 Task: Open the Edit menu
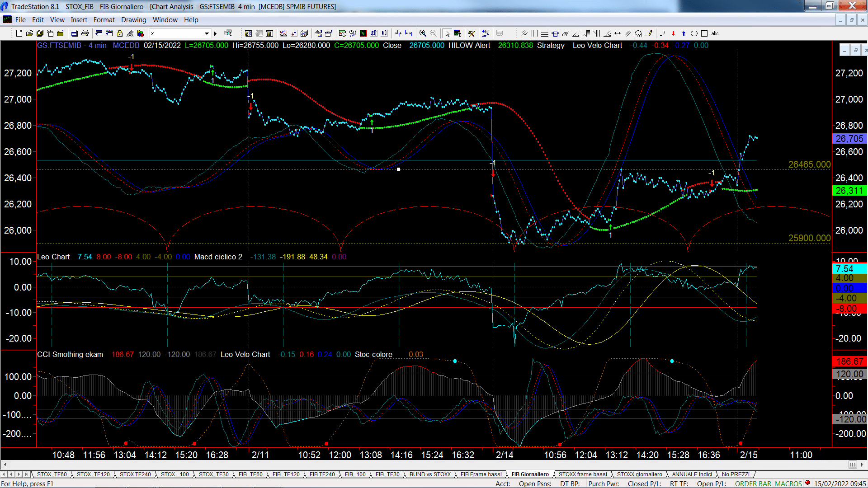[x=38, y=20]
